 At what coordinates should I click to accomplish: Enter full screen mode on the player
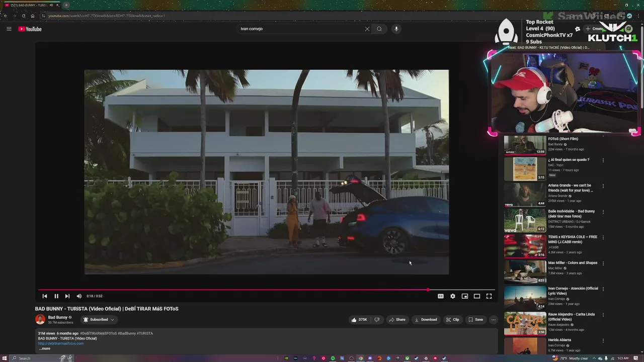point(489,296)
